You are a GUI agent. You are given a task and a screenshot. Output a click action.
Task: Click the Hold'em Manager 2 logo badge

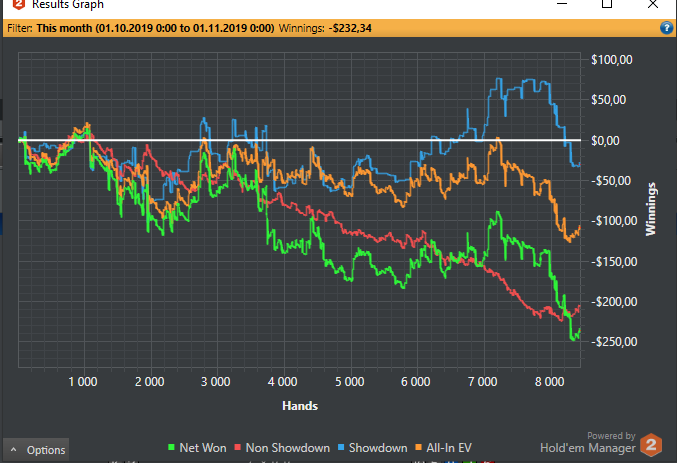pos(651,445)
